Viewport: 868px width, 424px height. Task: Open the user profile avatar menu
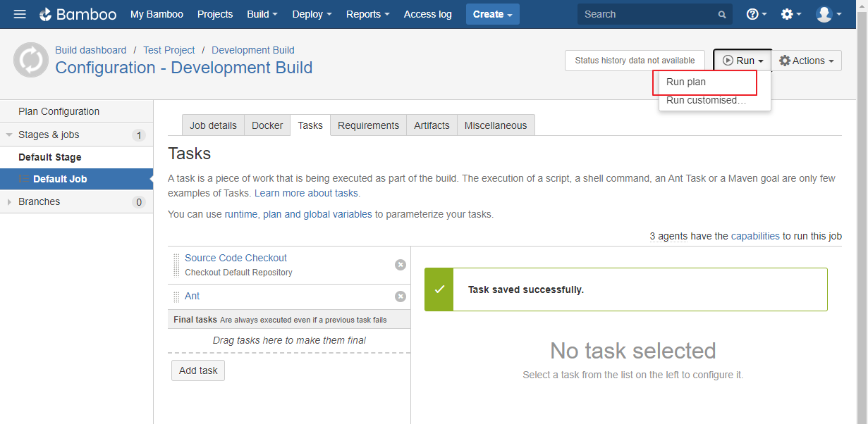point(829,14)
